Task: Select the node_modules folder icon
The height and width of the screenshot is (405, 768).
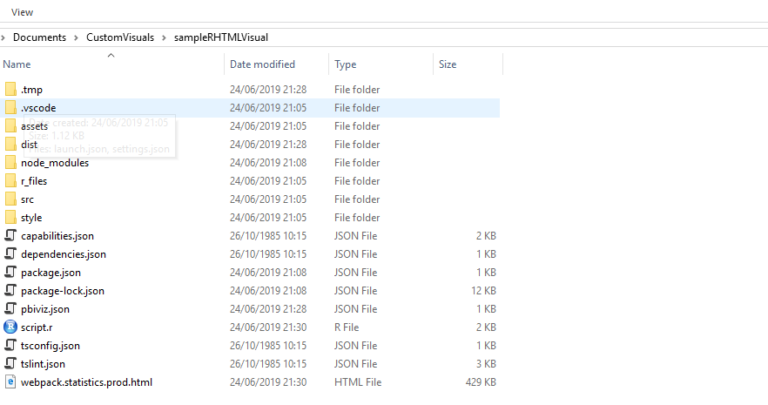Action: pos(11,163)
